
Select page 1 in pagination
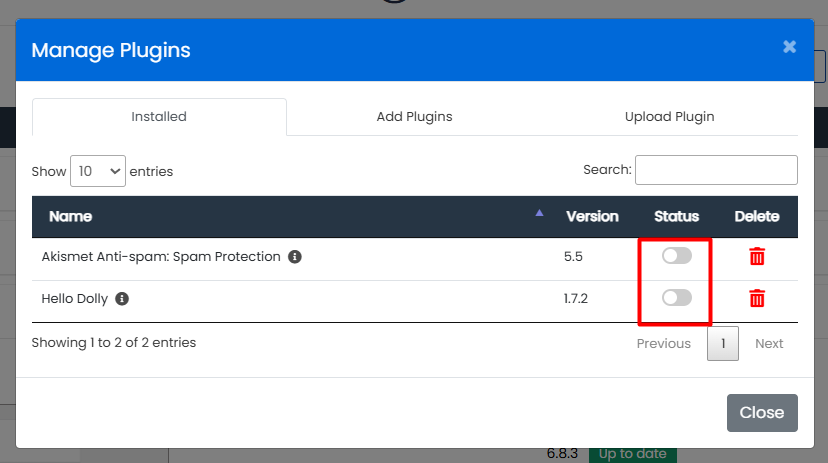coord(723,344)
